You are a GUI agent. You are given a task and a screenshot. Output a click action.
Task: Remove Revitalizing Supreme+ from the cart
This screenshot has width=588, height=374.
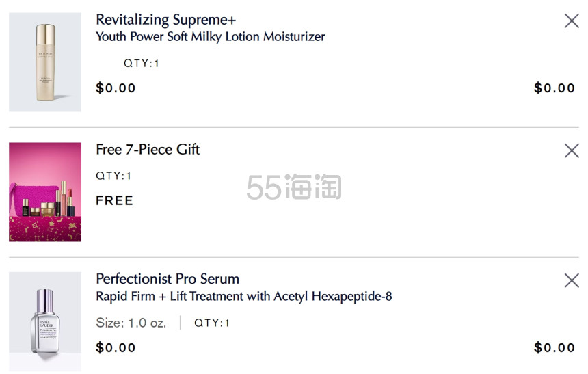pyautogui.click(x=572, y=21)
